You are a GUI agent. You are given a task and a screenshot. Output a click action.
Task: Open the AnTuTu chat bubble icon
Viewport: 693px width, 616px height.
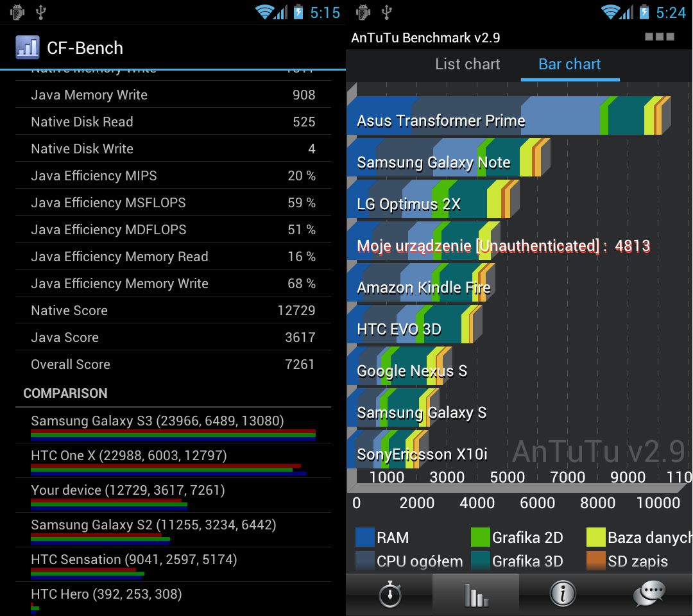click(649, 594)
